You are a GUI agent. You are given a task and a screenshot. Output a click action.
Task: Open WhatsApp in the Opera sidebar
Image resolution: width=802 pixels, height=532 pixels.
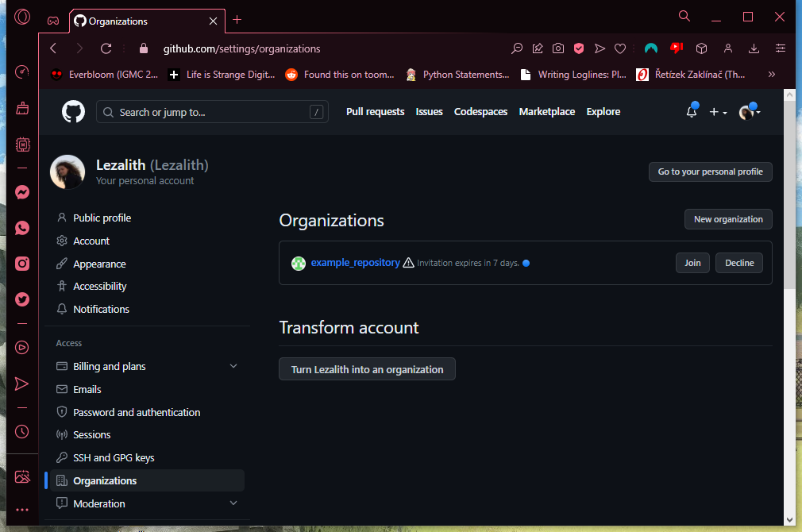coord(22,228)
